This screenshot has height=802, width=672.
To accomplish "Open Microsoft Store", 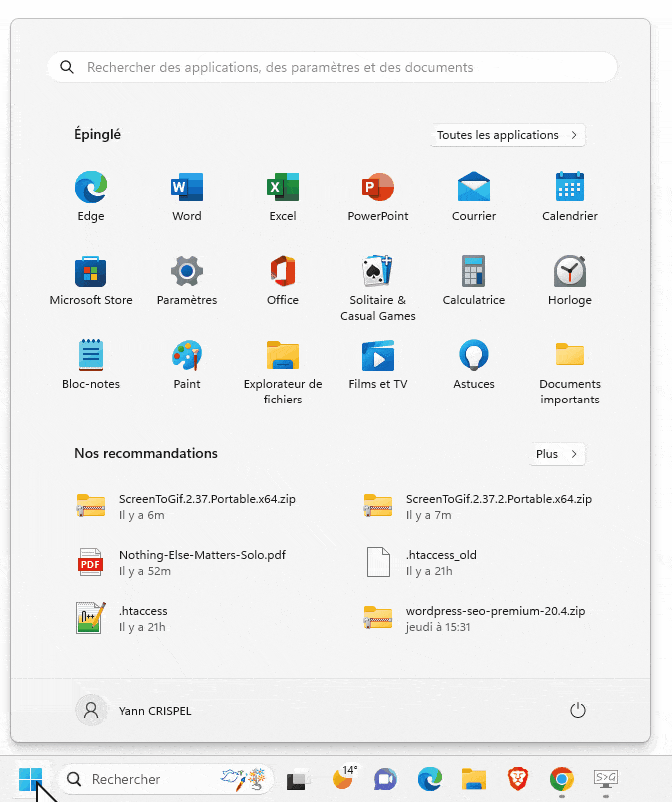I will pos(91,280).
